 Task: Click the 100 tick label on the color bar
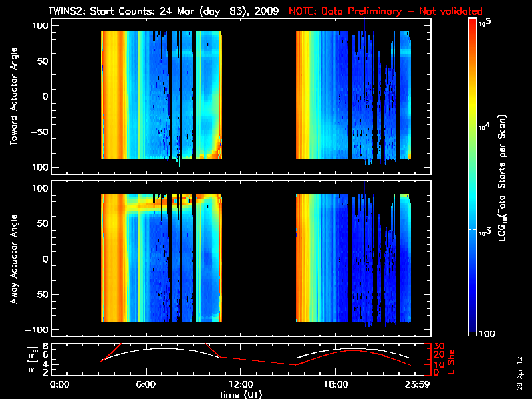[490, 333]
